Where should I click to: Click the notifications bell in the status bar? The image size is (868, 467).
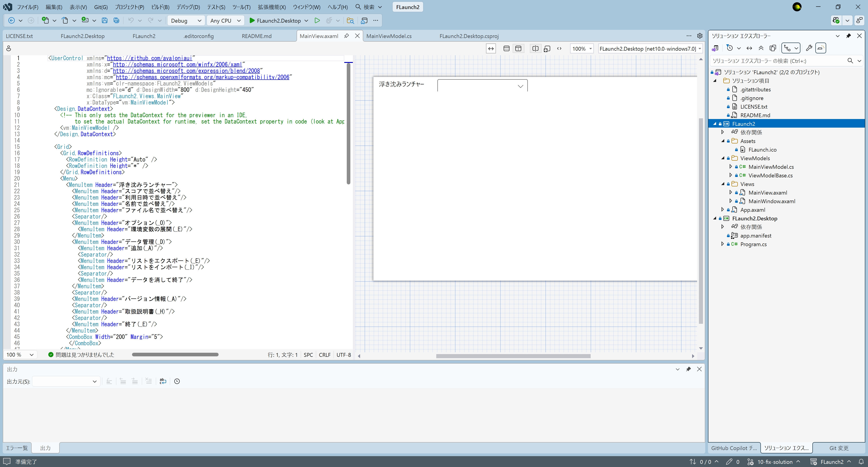[x=861, y=462]
